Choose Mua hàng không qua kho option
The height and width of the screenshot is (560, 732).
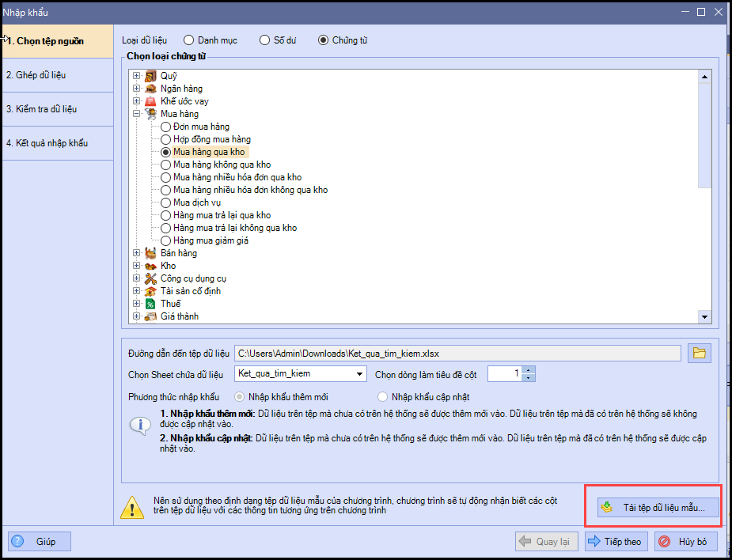point(165,165)
